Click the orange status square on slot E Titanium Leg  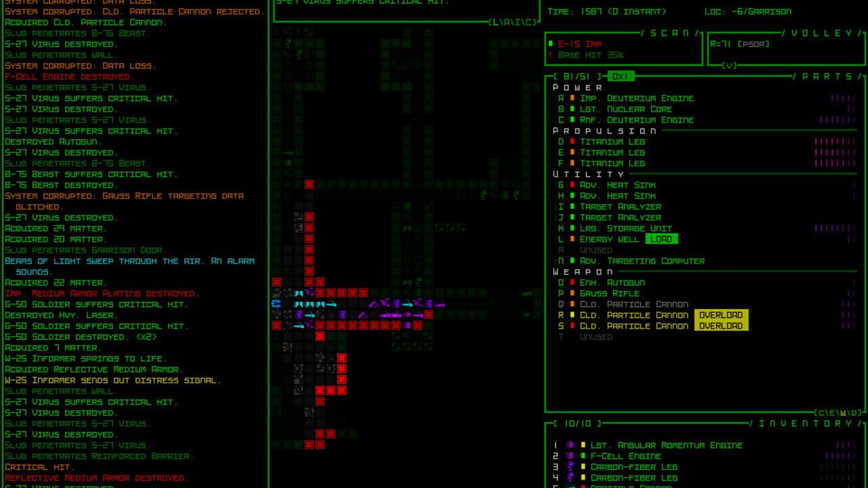click(x=572, y=152)
